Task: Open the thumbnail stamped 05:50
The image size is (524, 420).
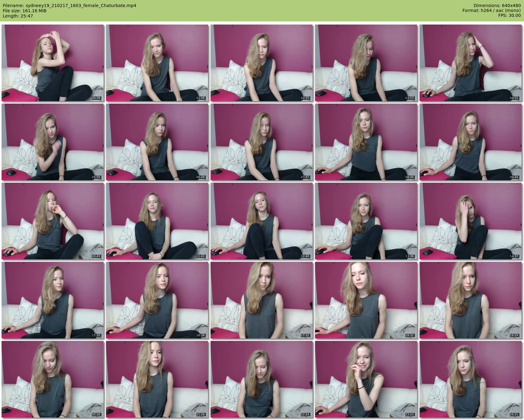Action: pyautogui.click(x=53, y=142)
